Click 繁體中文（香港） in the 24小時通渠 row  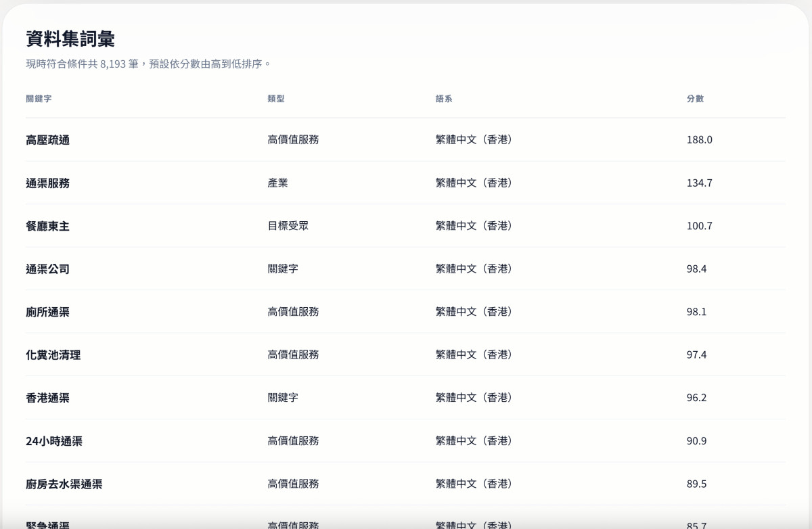pyautogui.click(x=474, y=441)
